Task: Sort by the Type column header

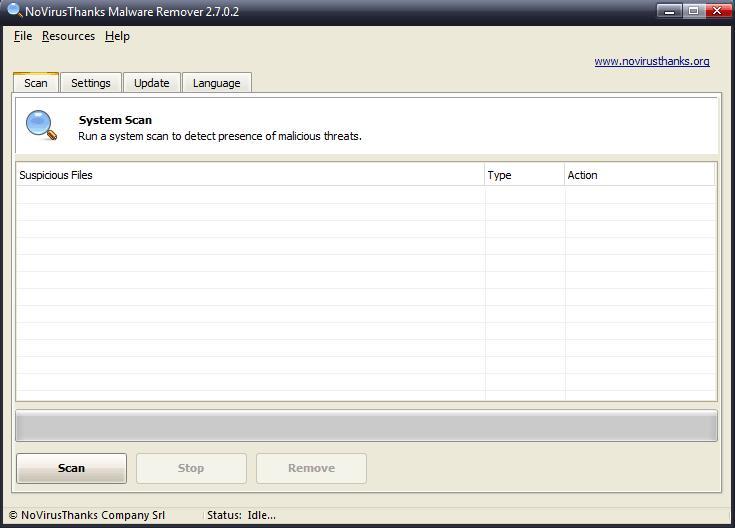Action: pyautogui.click(x=525, y=175)
